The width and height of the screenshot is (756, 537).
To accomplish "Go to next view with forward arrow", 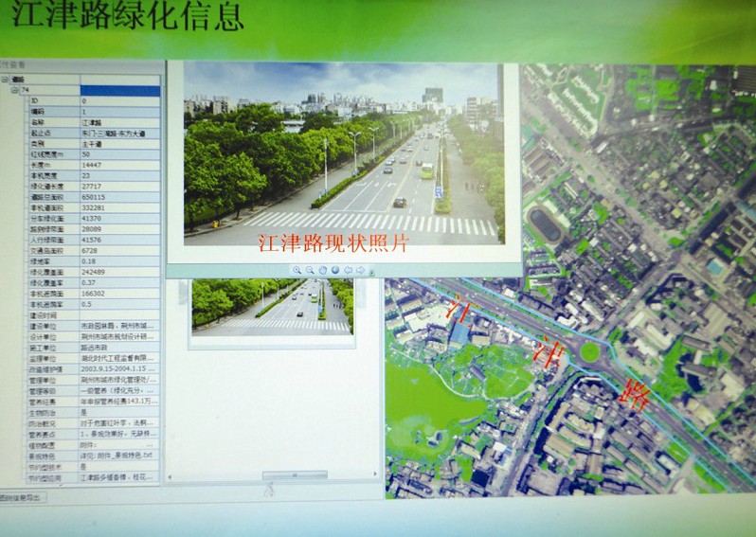I will point(360,270).
